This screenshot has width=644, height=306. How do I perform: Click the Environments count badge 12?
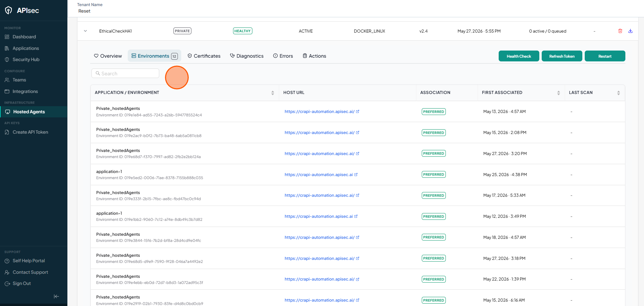pos(174,56)
